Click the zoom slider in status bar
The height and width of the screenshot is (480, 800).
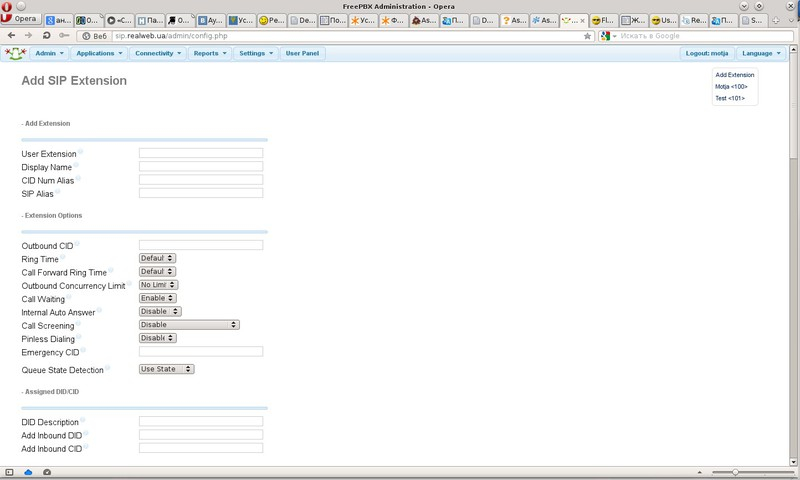pos(735,472)
